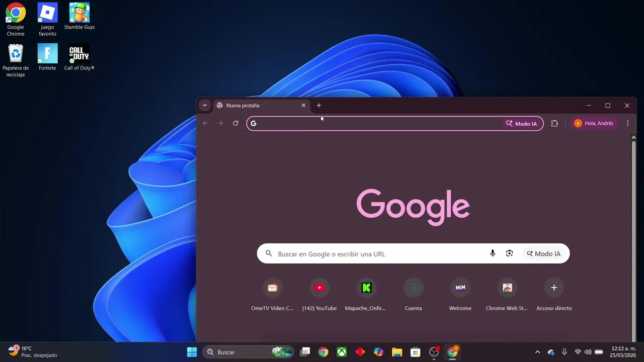
Task: Open the Mapache_Onfir Kick shortcut
Action: point(366,296)
